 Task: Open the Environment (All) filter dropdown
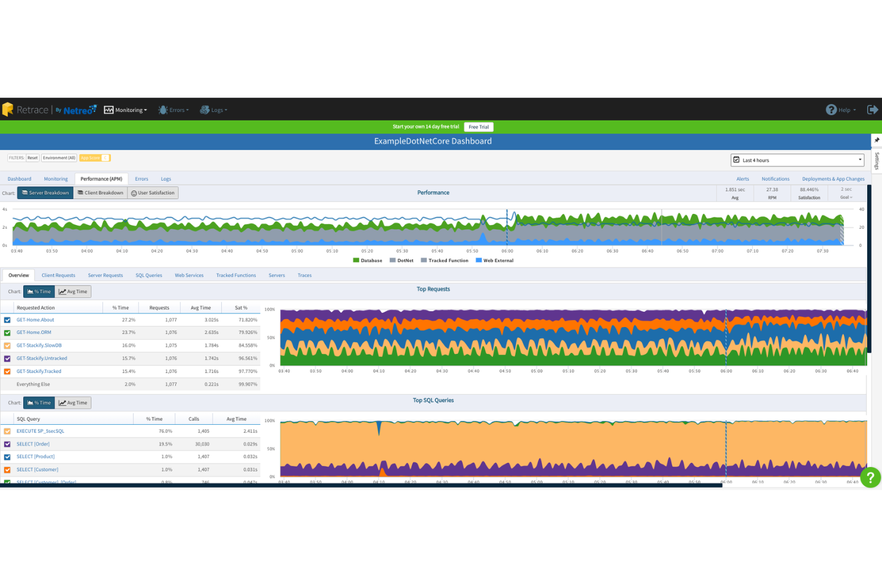(x=58, y=157)
